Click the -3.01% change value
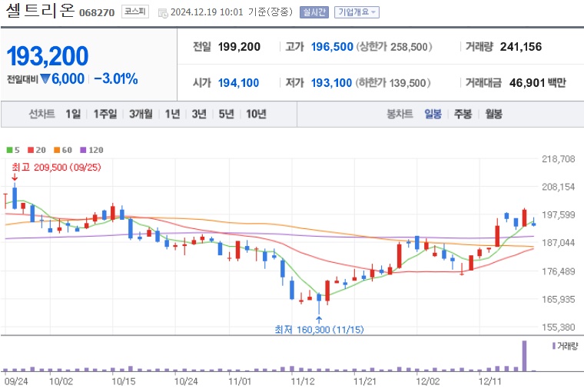584x392 pixels. 116,79
